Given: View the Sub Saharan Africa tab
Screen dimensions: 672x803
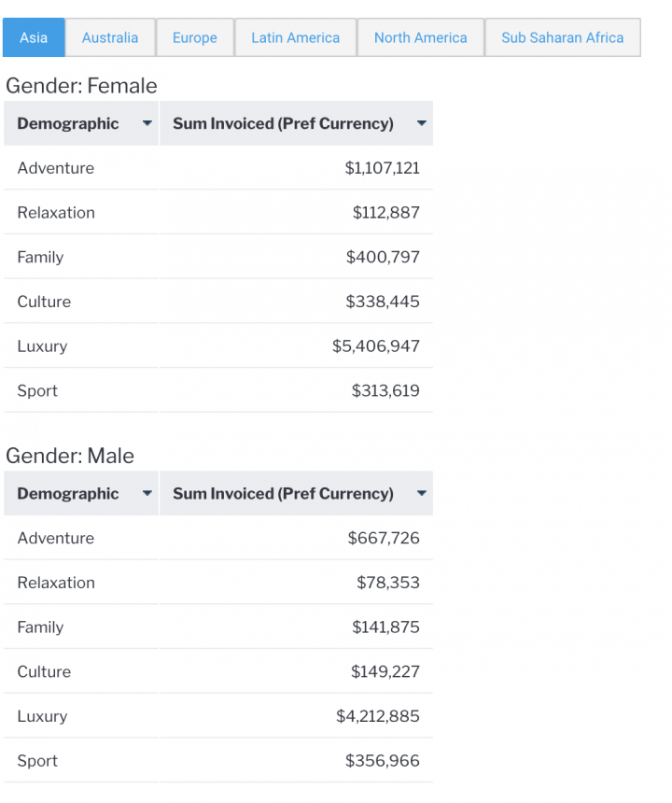Looking at the screenshot, I should [563, 37].
